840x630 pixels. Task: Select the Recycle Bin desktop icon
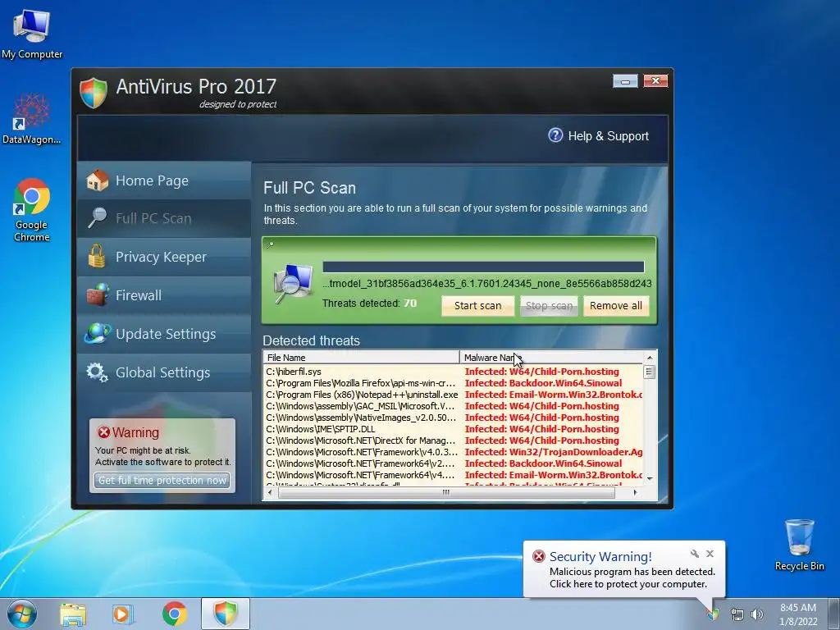[x=799, y=545]
